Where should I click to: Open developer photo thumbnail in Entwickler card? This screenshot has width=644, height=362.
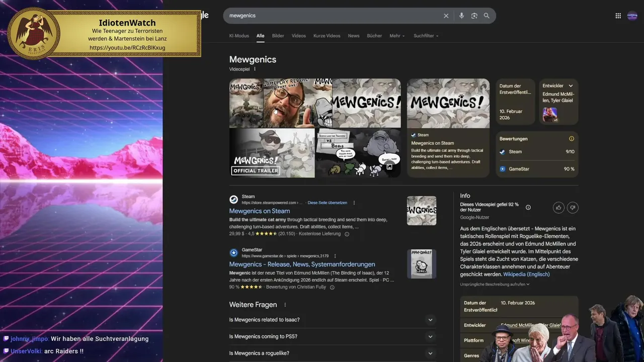click(x=550, y=115)
